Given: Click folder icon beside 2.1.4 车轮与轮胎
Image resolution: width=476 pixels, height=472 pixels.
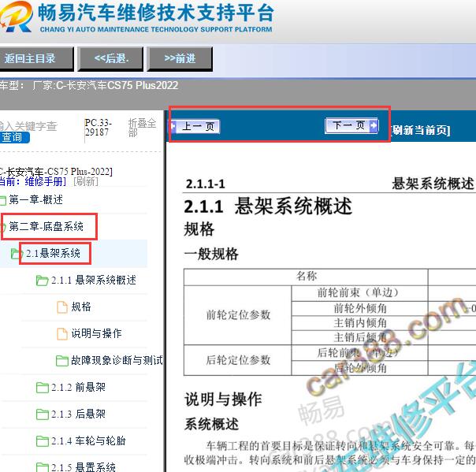Looking at the screenshot, I should coord(42,440).
